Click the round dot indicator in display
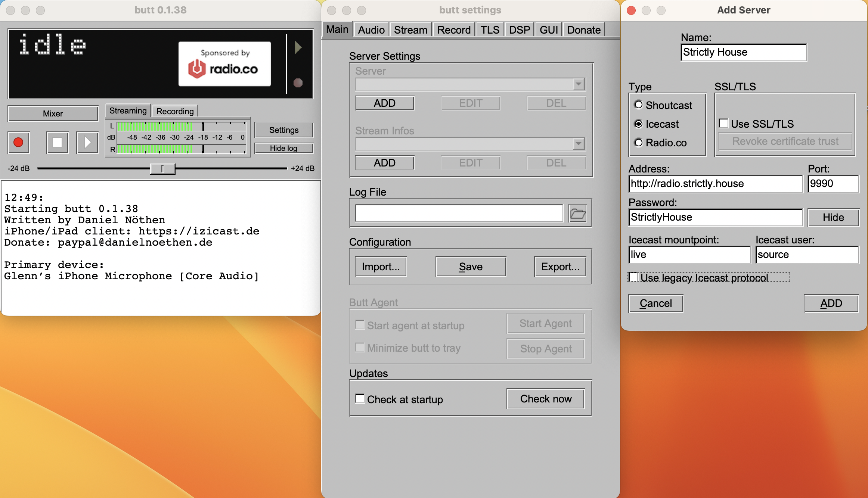This screenshot has height=498, width=868. (298, 83)
